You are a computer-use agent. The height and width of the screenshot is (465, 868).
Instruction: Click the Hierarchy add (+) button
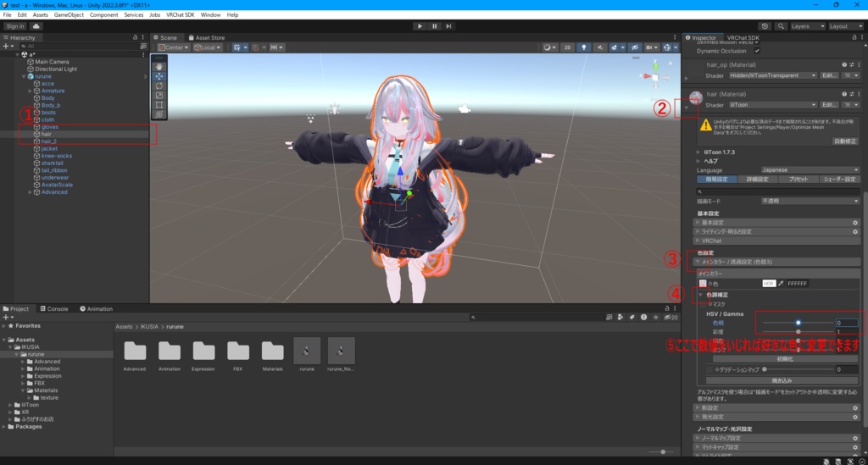pos(7,47)
